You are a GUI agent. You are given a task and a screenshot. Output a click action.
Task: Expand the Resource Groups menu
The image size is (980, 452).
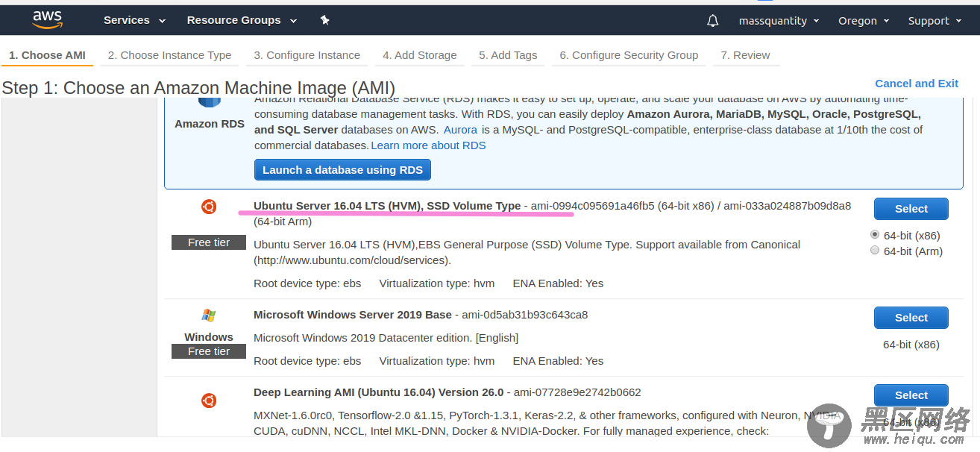click(x=242, y=20)
